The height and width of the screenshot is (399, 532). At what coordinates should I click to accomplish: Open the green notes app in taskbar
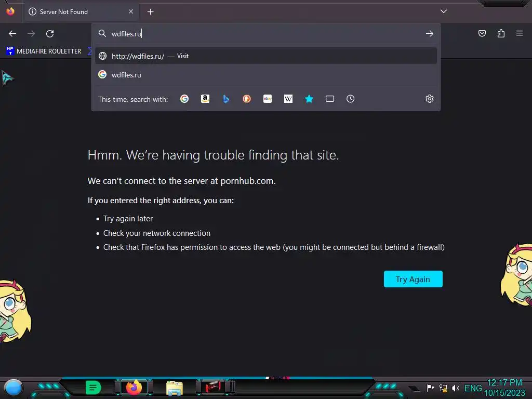click(x=94, y=388)
